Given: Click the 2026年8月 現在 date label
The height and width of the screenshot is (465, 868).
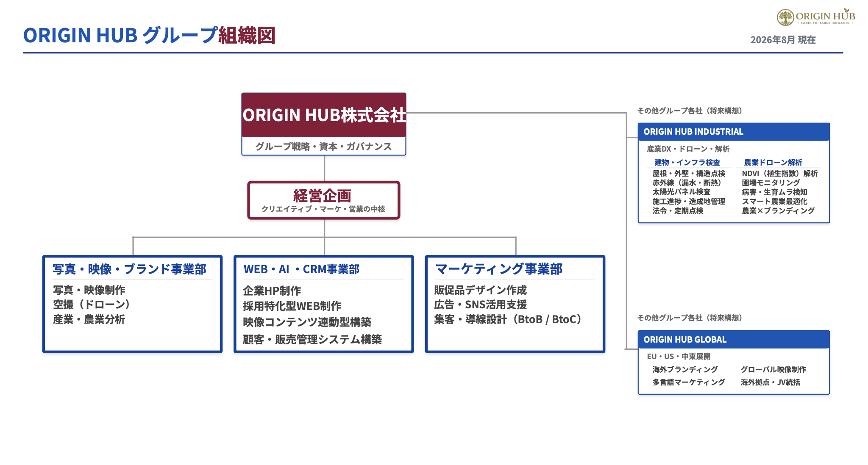Looking at the screenshot, I should [x=783, y=40].
